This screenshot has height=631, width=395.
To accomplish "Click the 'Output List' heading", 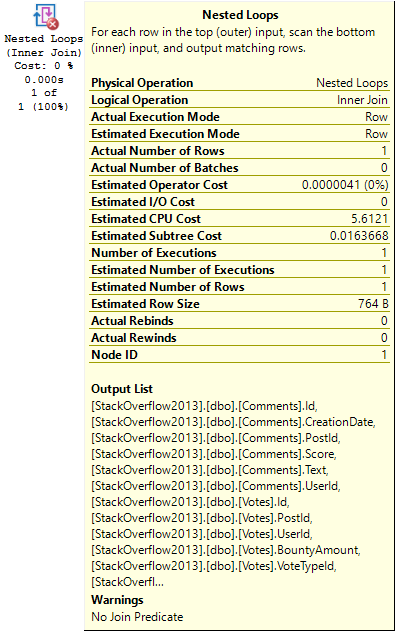I will click(122, 389).
